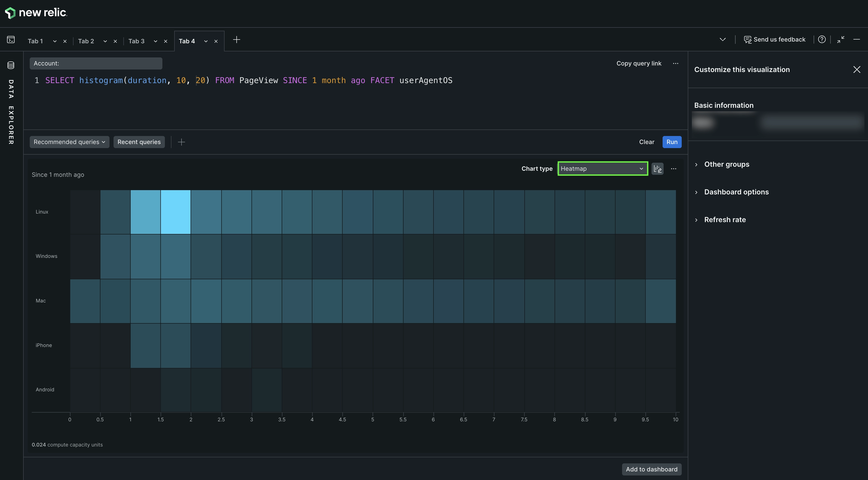Screen dimensions: 868x480
Task: Open query editor ellipsis menu
Action: (x=676, y=63)
